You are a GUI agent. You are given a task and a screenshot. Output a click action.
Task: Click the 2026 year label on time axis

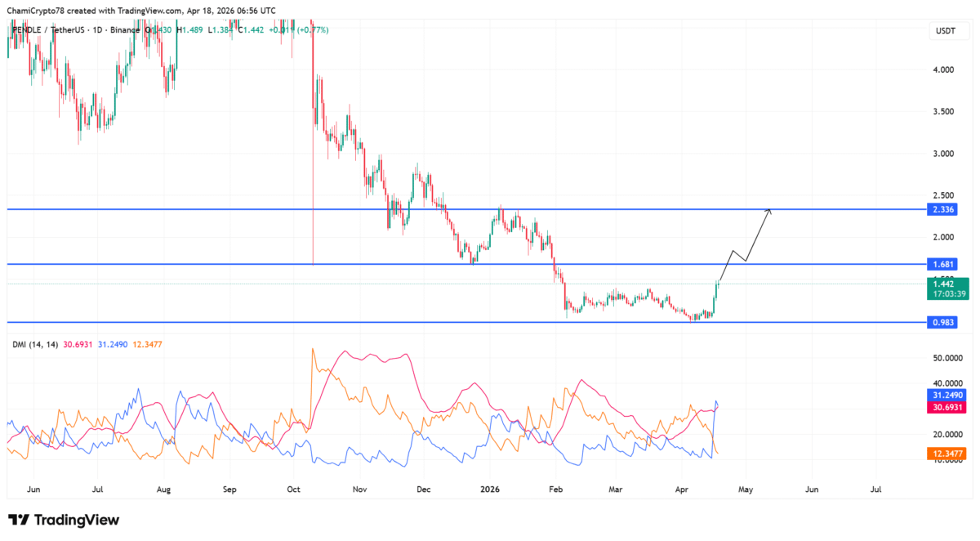tap(492, 490)
